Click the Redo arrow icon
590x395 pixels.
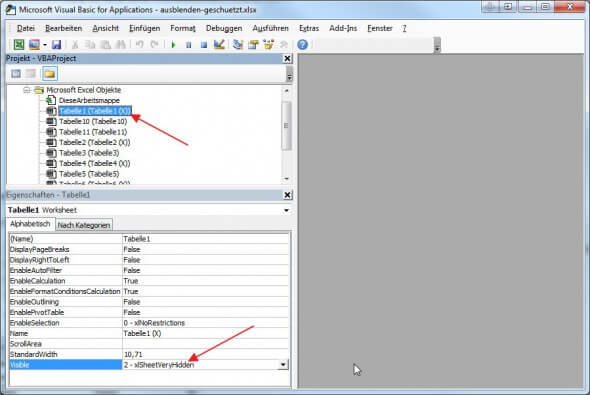tap(154, 45)
